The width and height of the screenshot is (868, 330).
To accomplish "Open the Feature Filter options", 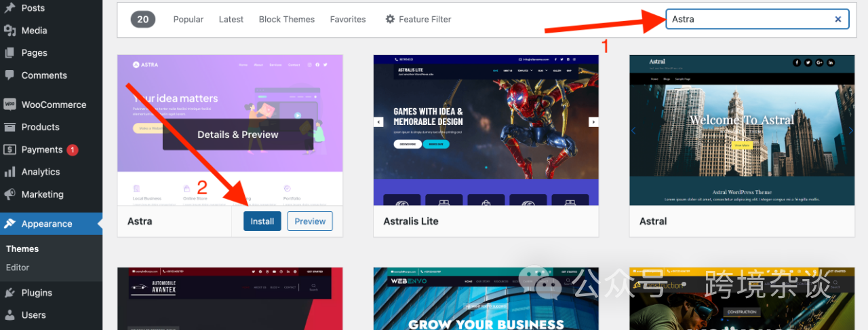I will point(418,19).
